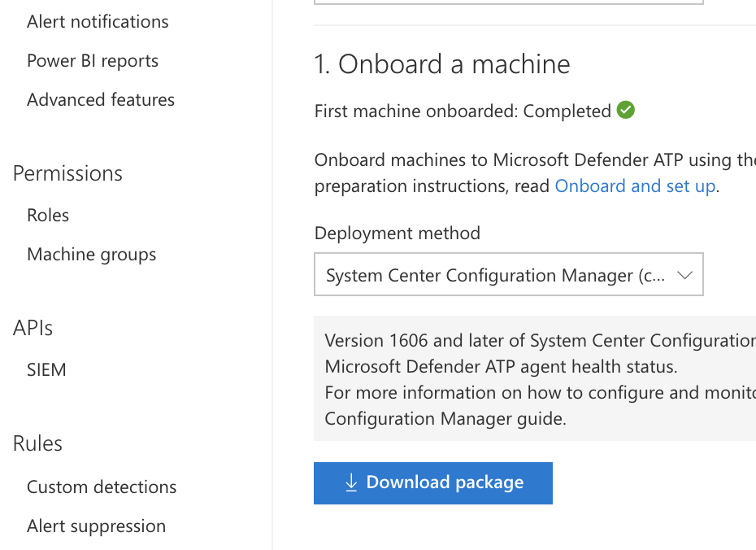Click the Rules section heading
This screenshot has width=756, height=550.
37,443
